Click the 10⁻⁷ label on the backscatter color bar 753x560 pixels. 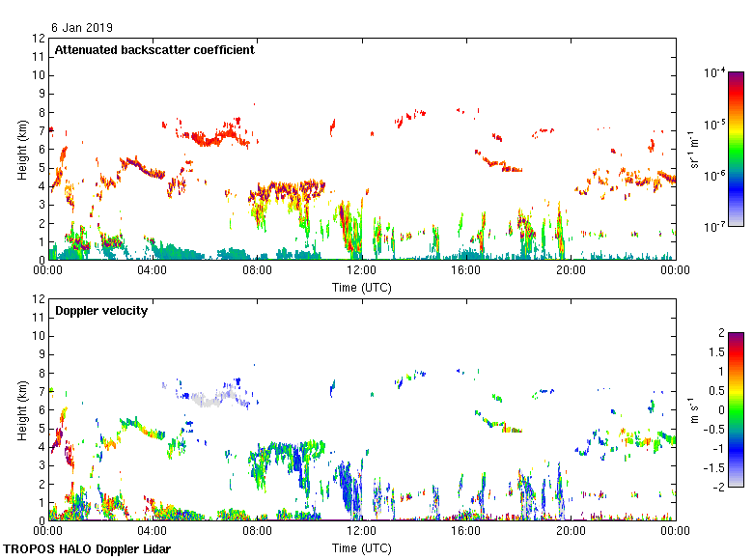714,226
